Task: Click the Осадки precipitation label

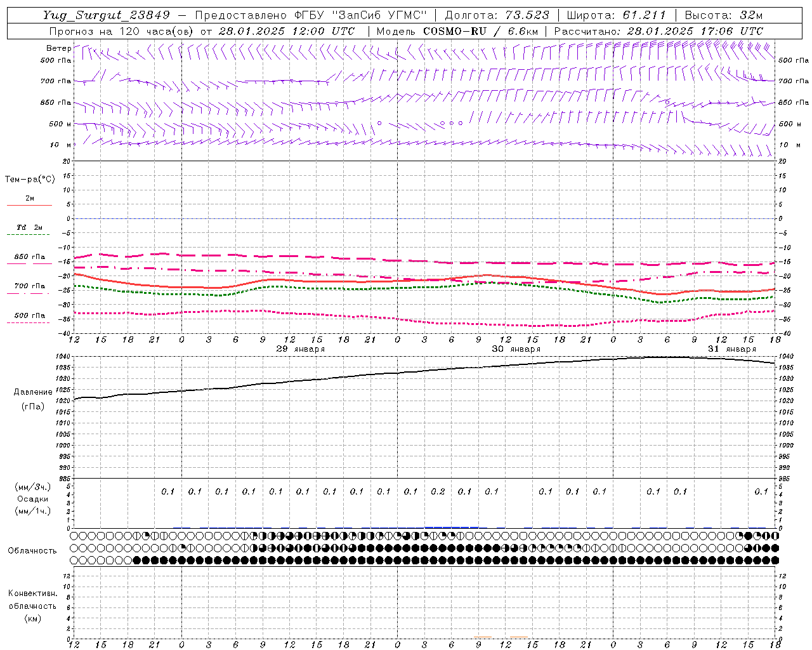Action: [x=33, y=499]
